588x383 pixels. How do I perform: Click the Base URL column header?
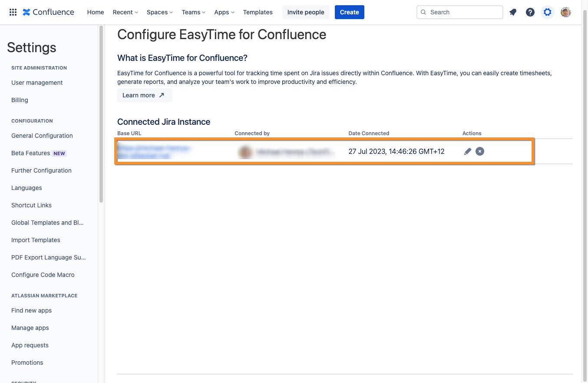pyautogui.click(x=129, y=133)
